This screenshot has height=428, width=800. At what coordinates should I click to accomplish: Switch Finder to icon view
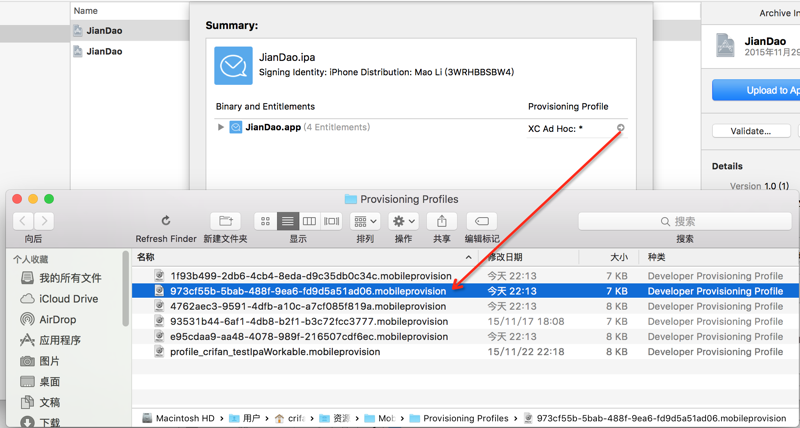point(265,221)
